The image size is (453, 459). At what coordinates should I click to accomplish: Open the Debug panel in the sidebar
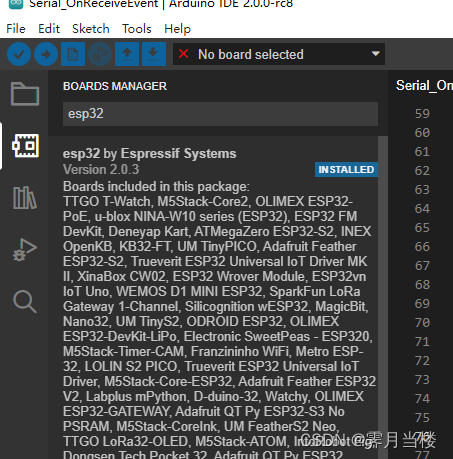[25, 250]
